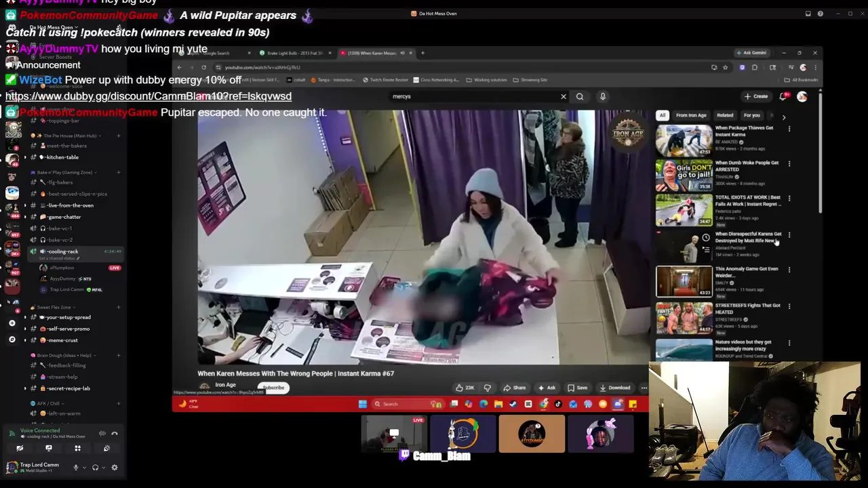Disconnect from the Discord voice call
Viewport: 868px width, 488px height.
click(x=115, y=434)
